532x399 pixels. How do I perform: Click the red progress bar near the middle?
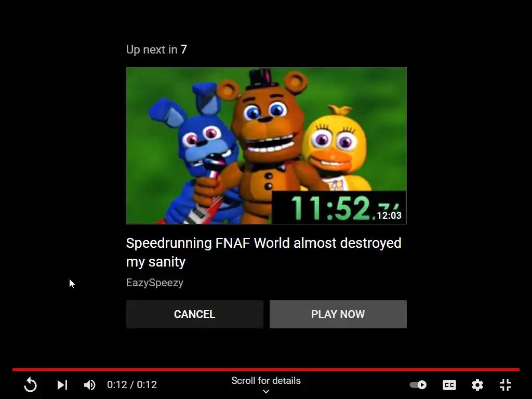tap(266, 369)
